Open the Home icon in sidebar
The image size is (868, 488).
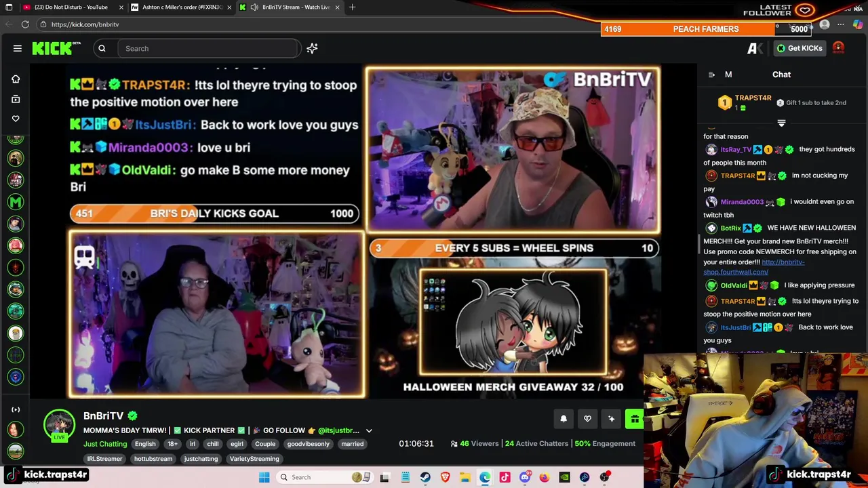coord(16,79)
